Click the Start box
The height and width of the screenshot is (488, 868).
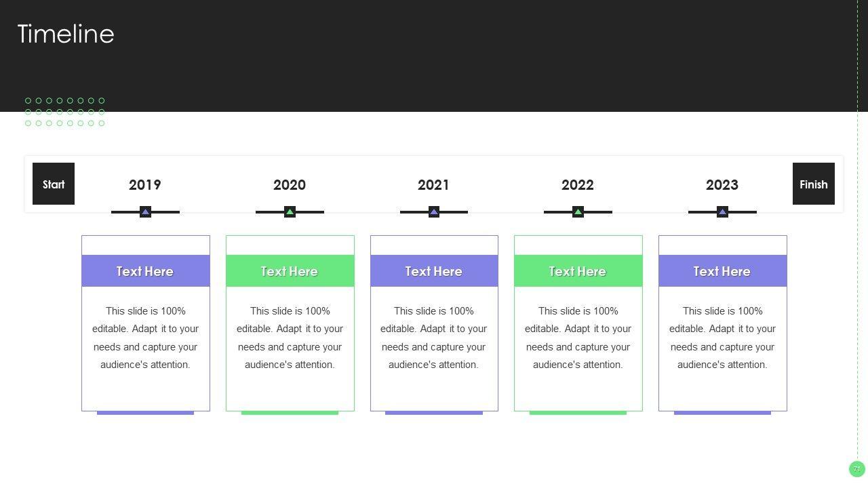pyautogui.click(x=54, y=184)
